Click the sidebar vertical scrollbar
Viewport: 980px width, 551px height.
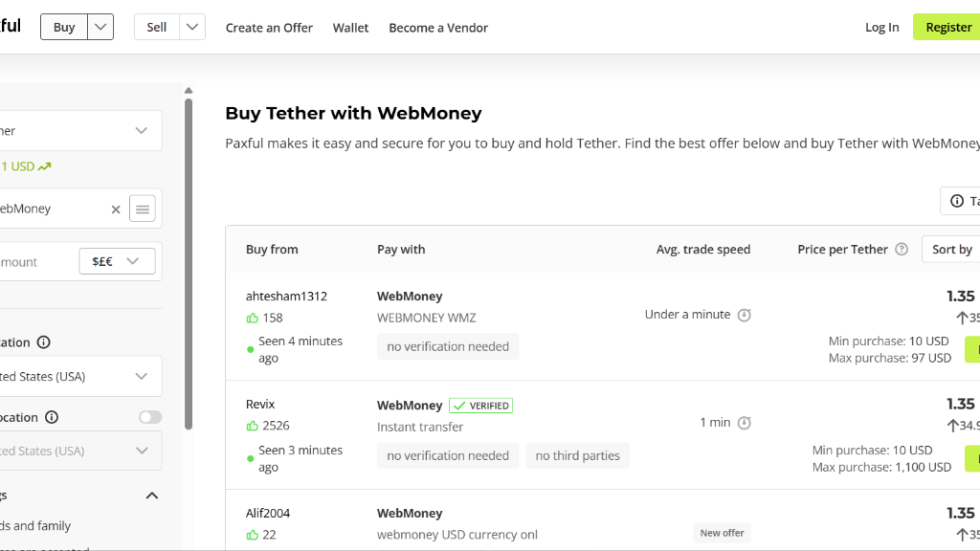tap(189, 264)
